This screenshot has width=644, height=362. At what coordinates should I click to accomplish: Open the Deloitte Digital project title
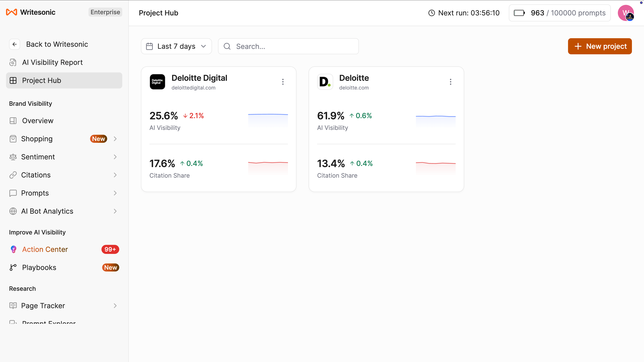(x=199, y=78)
